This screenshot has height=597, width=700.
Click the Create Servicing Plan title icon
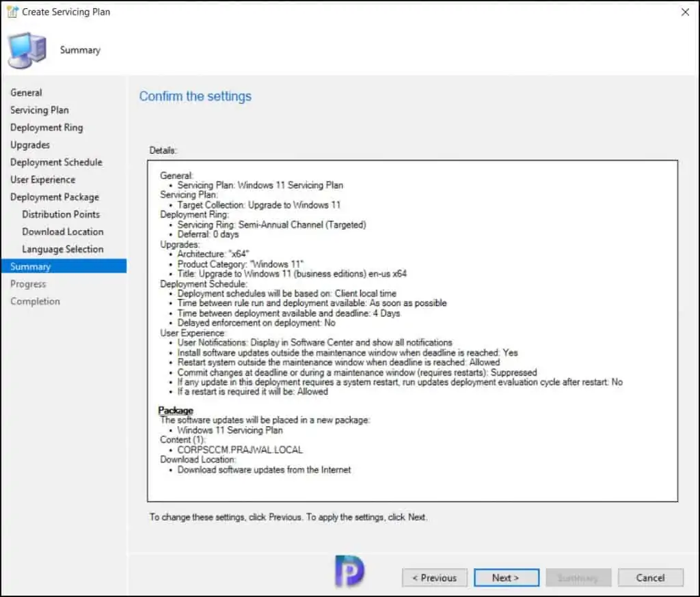(12, 12)
